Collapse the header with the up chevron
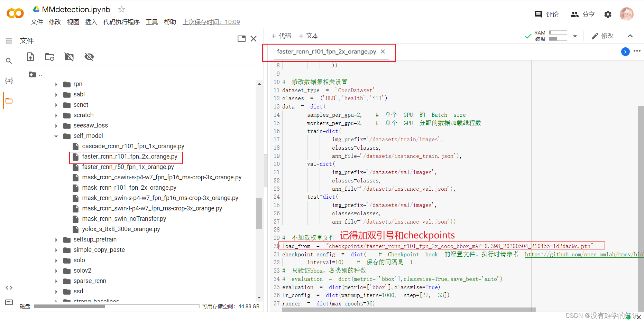The width and height of the screenshot is (644, 322). 630,36
